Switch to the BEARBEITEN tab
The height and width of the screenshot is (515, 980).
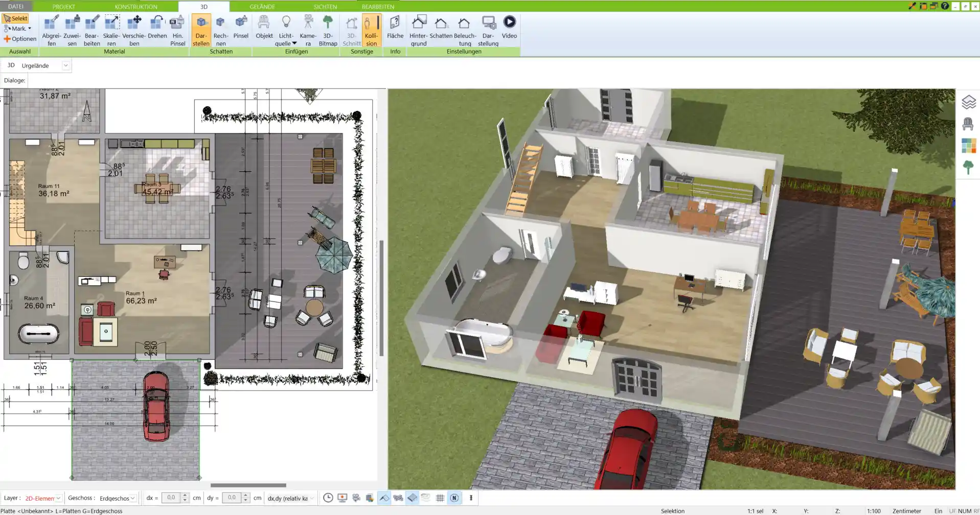click(378, 7)
